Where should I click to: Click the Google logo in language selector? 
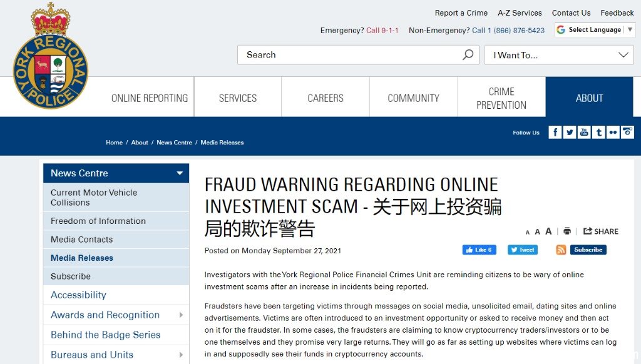(561, 30)
